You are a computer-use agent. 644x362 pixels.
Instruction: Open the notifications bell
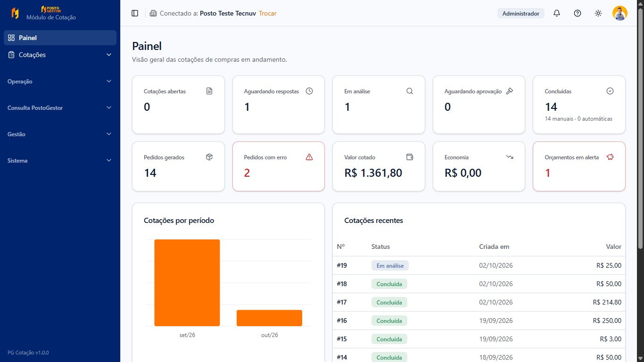point(557,13)
